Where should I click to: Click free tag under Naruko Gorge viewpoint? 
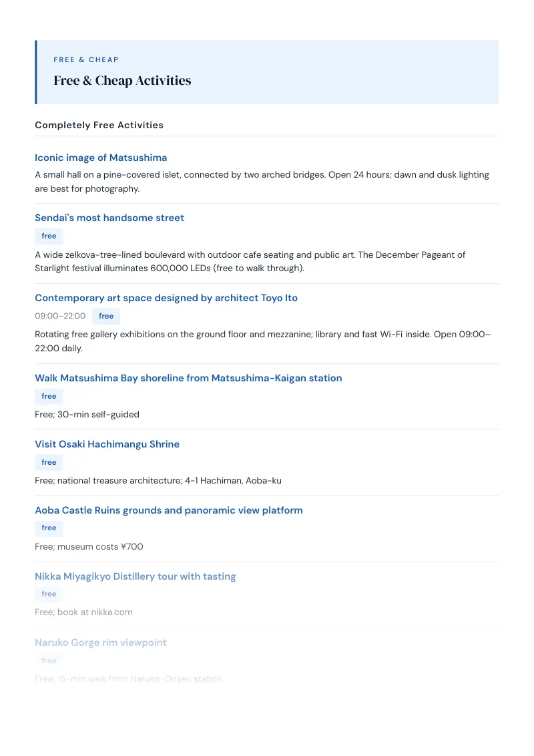(x=49, y=660)
